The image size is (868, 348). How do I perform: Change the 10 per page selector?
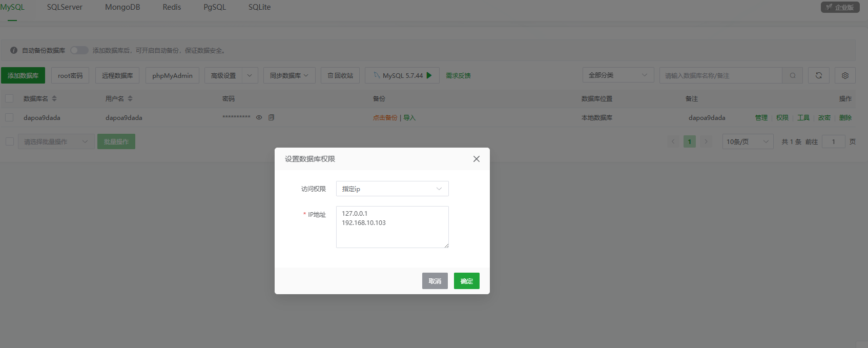click(x=748, y=141)
